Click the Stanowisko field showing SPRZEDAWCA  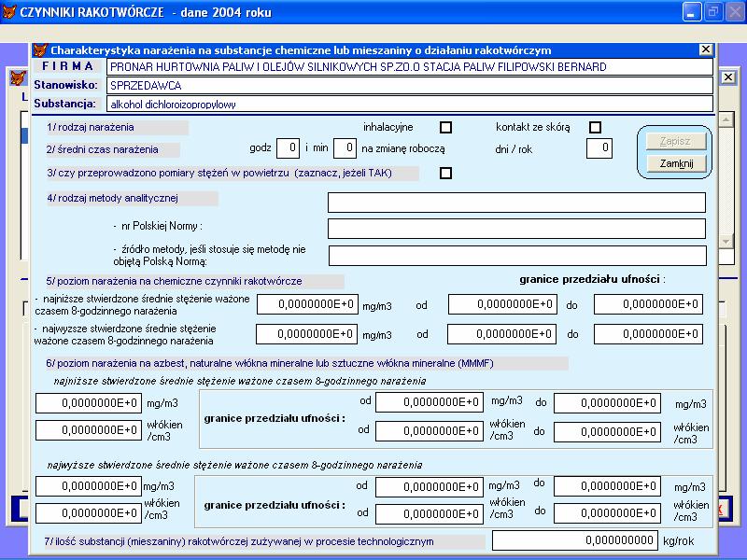coord(410,85)
